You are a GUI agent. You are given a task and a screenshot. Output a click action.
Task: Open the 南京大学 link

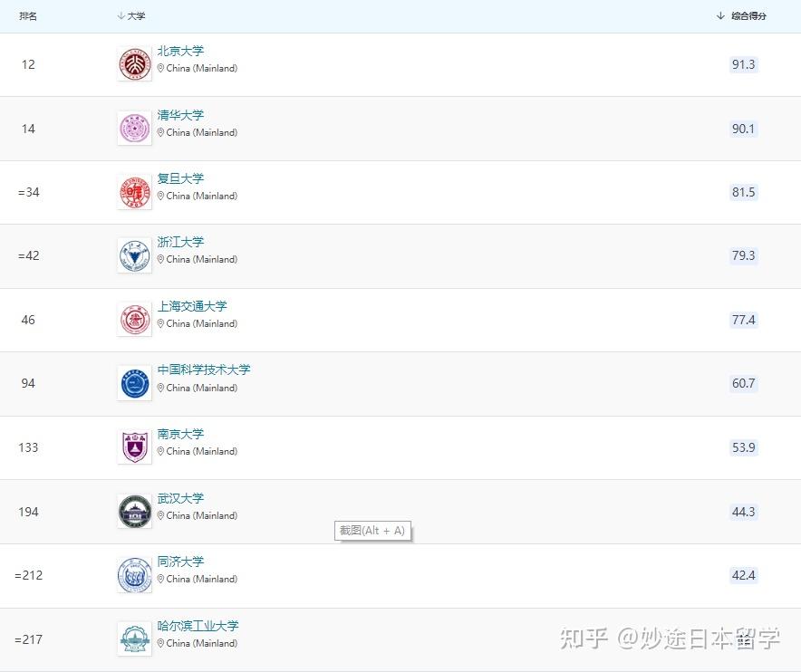click(x=181, y=434)
